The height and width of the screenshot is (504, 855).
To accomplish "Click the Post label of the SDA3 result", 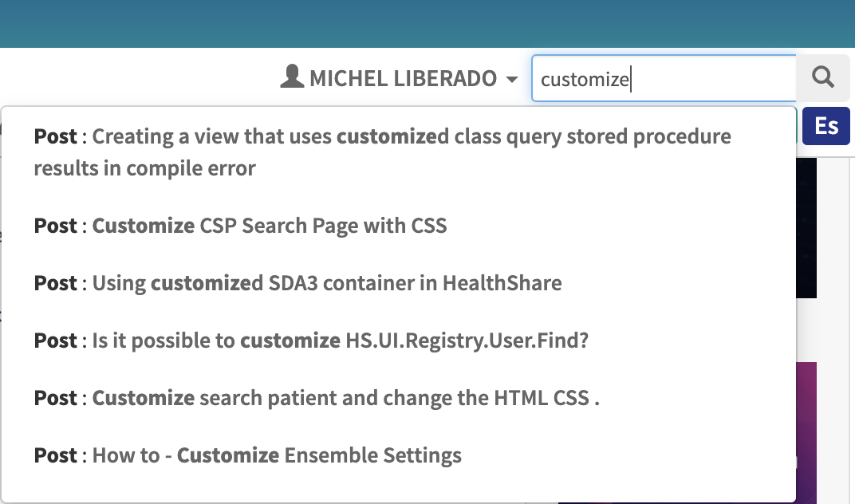I will pyautogui.click(x=55, y=283).
